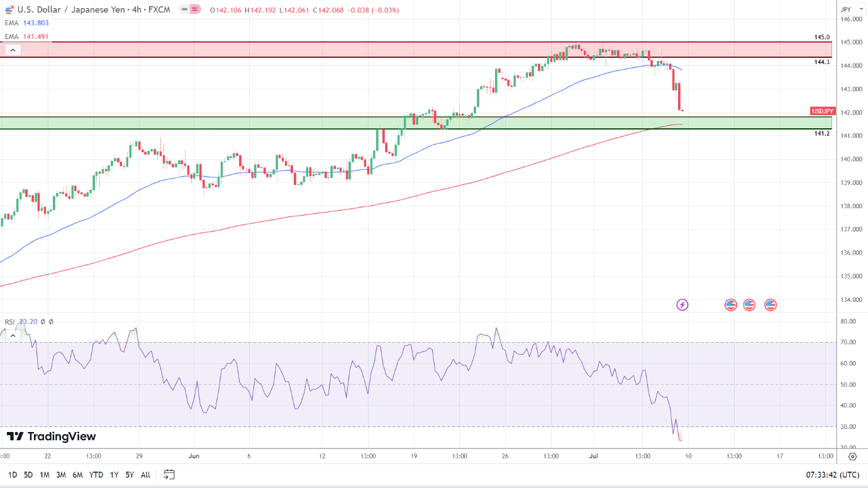Set time range to All
868x488 pixels.
(x=145, y=475)
